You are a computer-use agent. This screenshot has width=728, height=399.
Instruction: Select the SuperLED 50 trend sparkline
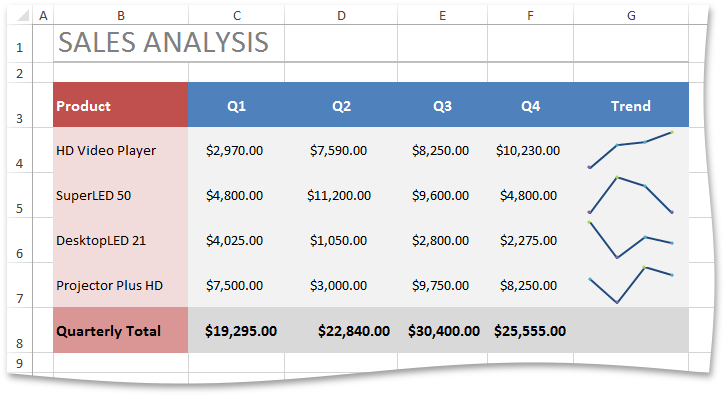(x=630, y=195)
